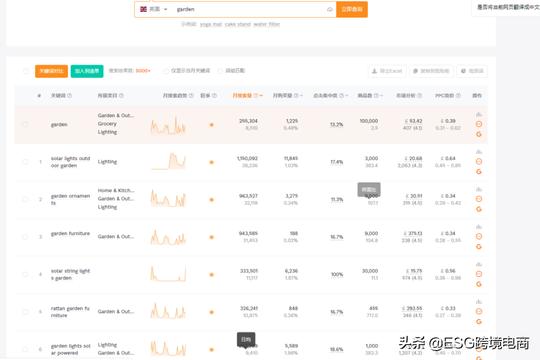Click the '5000+' result count text

click(x=143, y=71)
